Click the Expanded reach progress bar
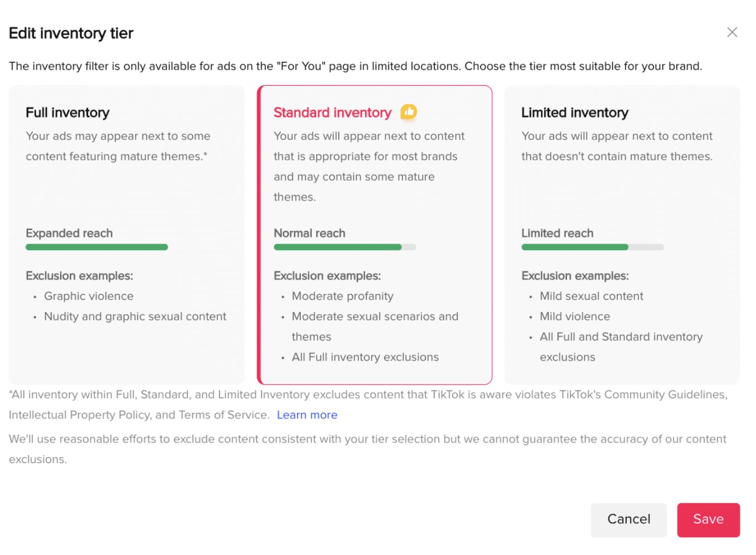 (x=96, y=247)
